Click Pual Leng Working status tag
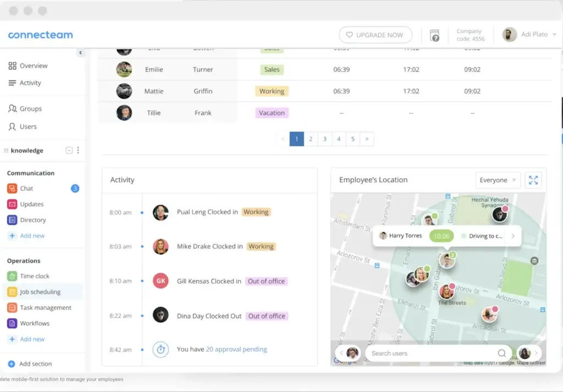 coord(256,212)
